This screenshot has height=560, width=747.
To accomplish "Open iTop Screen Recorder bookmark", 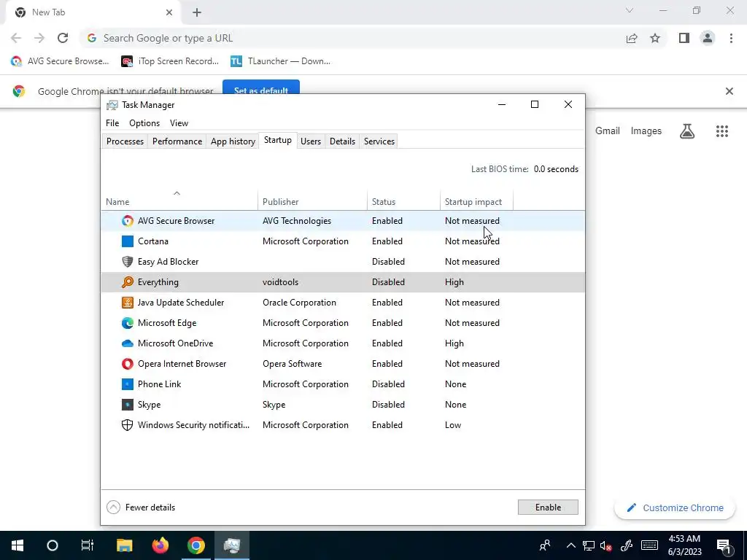I will [x=170, y=61].
